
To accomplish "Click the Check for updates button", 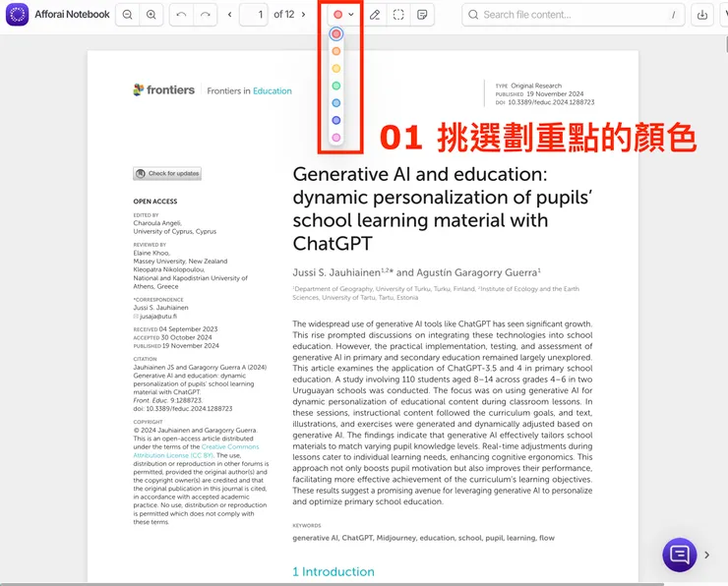I will (x=167, y=173).
